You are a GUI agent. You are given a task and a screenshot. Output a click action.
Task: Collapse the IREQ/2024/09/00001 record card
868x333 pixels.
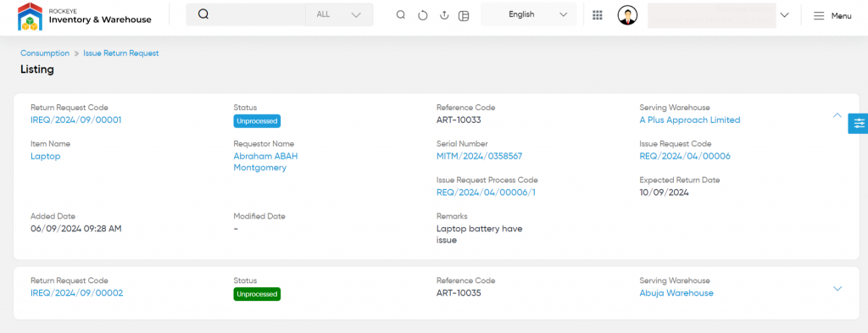837,115
